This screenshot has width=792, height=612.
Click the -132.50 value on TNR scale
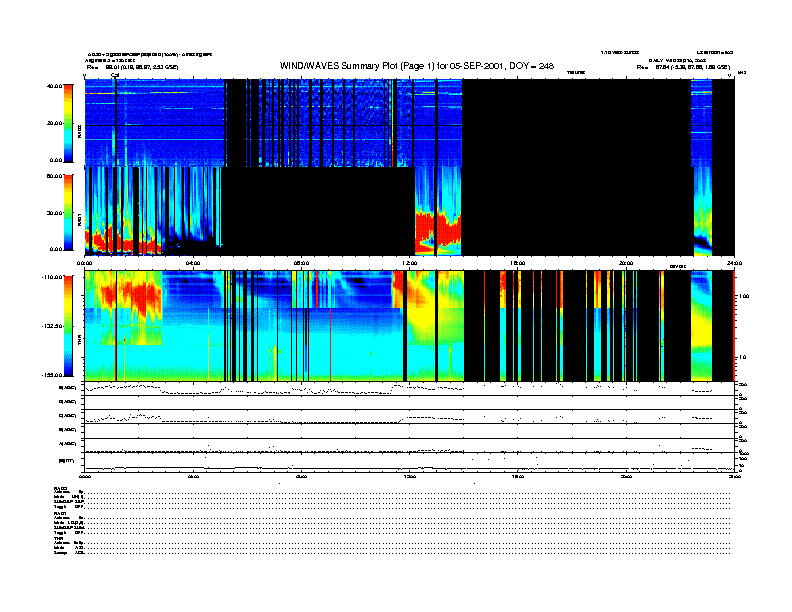pos(52,326)
